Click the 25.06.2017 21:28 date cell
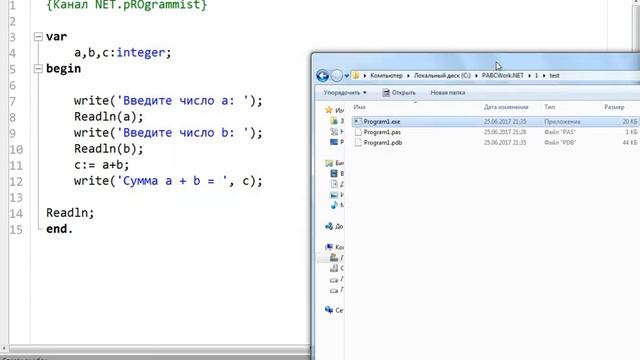640x360 pixels. 505,132
